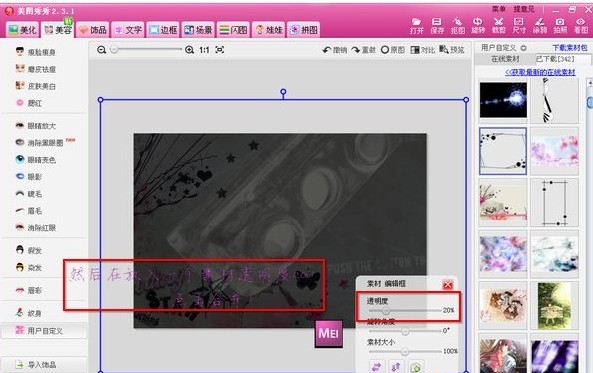The width and height of the screenshot is (593, 373).
Task: Click the zoom out magnifier icon
Action: point(101,50)
